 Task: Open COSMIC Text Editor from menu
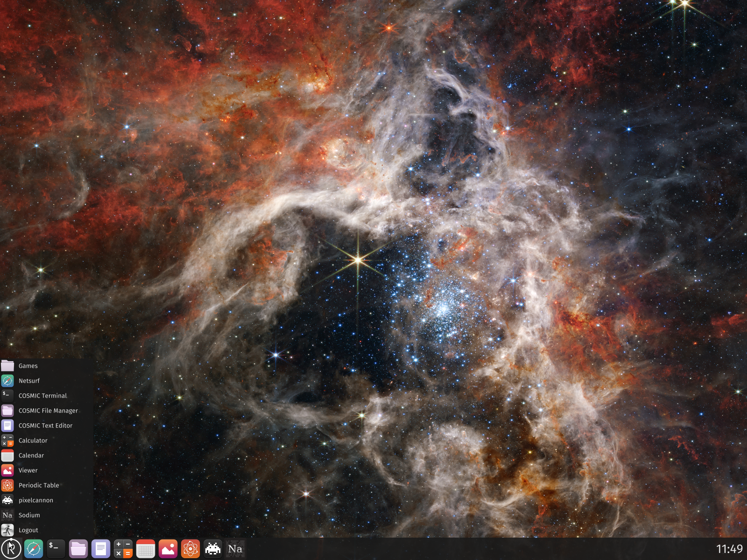[47, 426]
